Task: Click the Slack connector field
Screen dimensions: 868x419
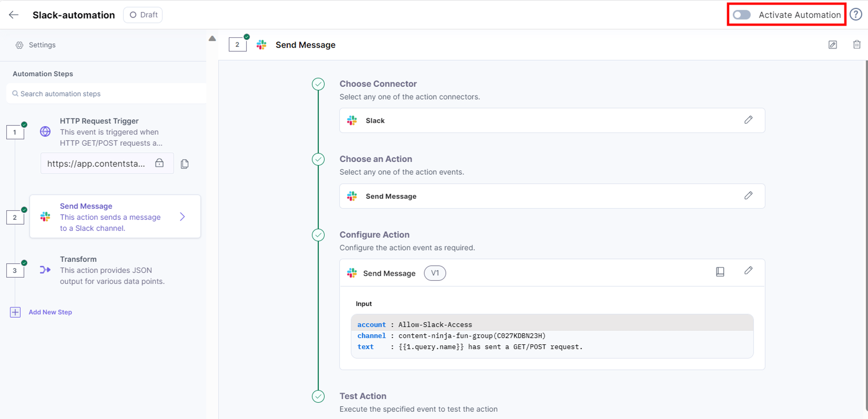Action: [552, 120]
